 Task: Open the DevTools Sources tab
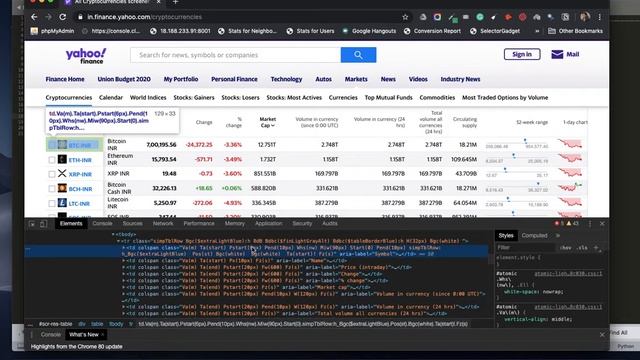point(133,223)
